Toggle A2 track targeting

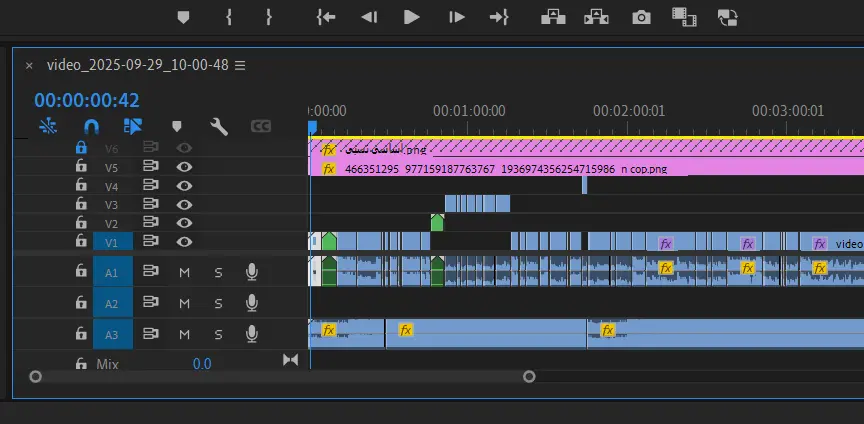(113, 303)
